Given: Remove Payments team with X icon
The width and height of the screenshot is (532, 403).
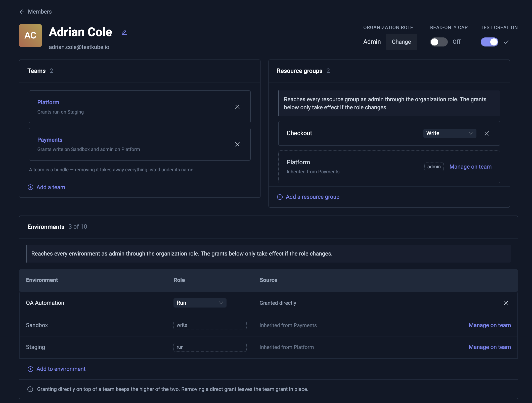Looking at the screenshot, I should click(237, 144).
